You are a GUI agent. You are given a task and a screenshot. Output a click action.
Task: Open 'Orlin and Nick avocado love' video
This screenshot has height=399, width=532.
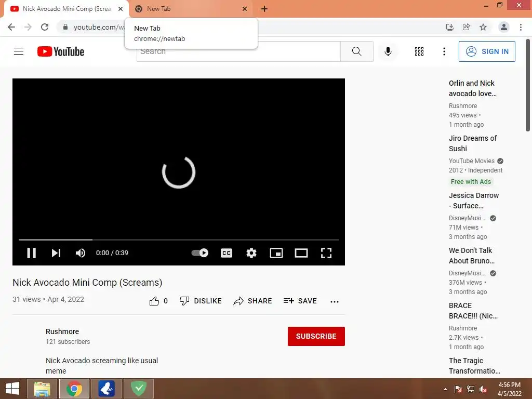point(473,88)
